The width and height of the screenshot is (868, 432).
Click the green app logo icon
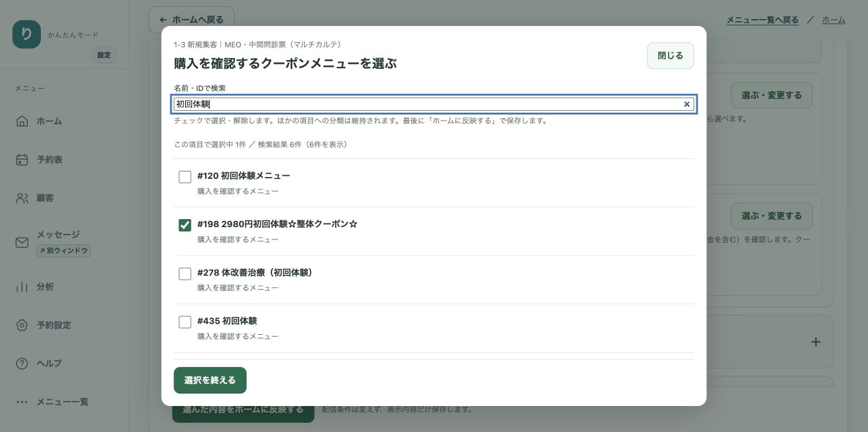(27, 35)
